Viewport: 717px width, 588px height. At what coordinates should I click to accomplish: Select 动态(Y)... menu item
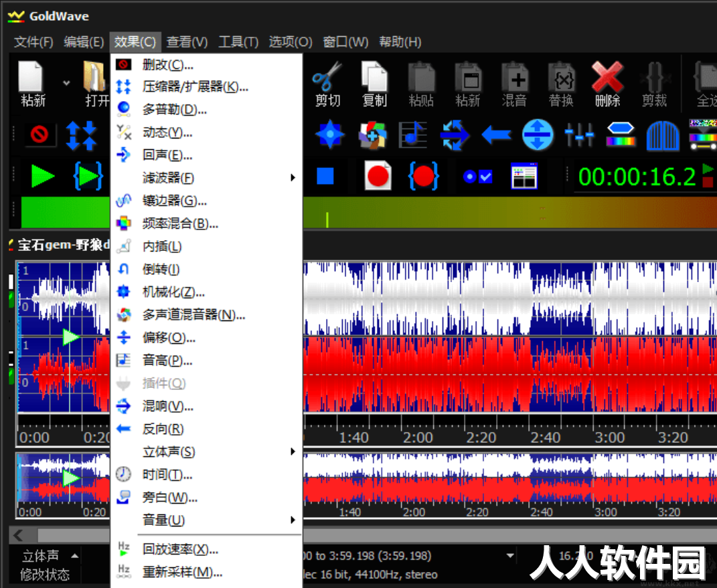(x=206, y=132)
